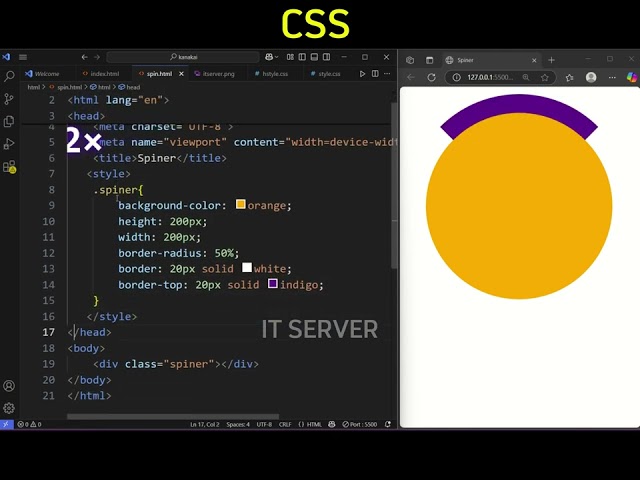Click the white color swatch
This screenshot has width=640, height=480.
(x=247, y=267)
